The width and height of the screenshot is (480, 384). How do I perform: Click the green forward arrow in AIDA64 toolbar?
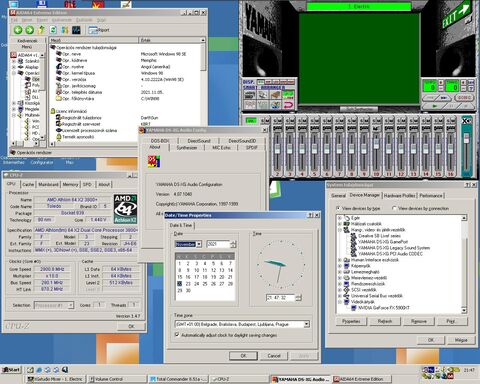30,30
